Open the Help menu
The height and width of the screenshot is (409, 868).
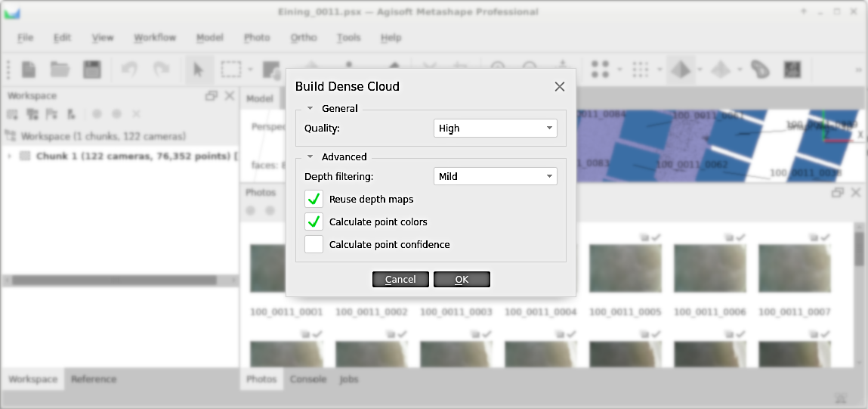pyautogui.click(x=391, y=38)
